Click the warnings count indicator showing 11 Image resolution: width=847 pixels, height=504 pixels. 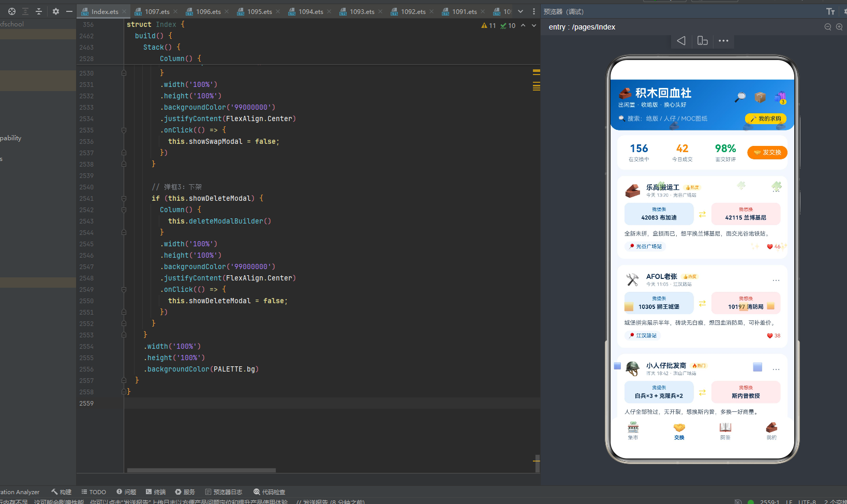tap(488, 25)
